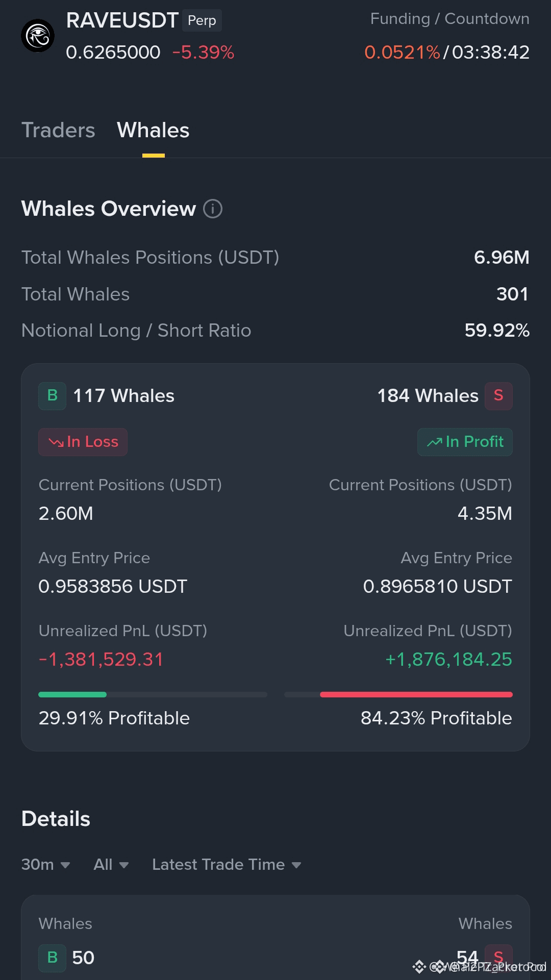Expand the All filter dropdown
Screen dimensions: 551x980
click(x=111, y=865)
